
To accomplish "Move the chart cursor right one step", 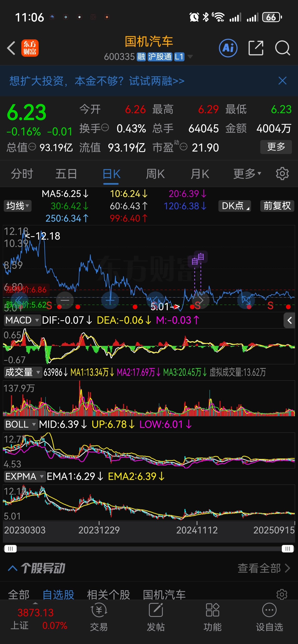I will tap(201, 300).
